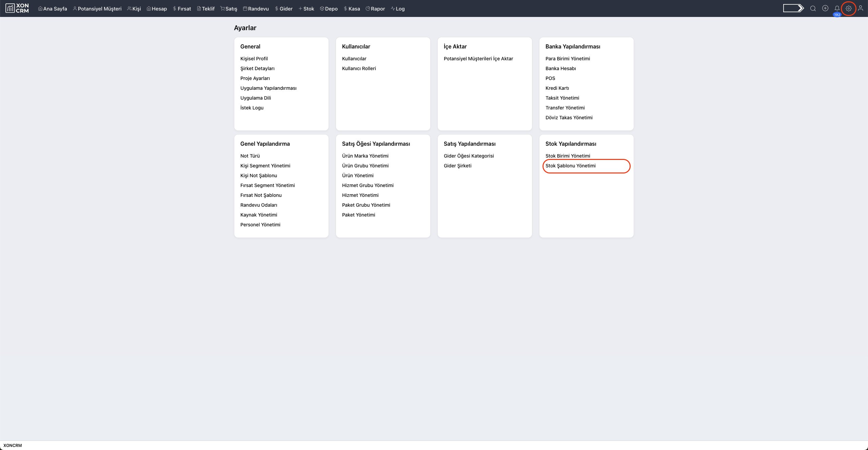Open Kredi Kartı settings
The width and height of the screenshot is (868, 450).
click(x=557, y=88)
